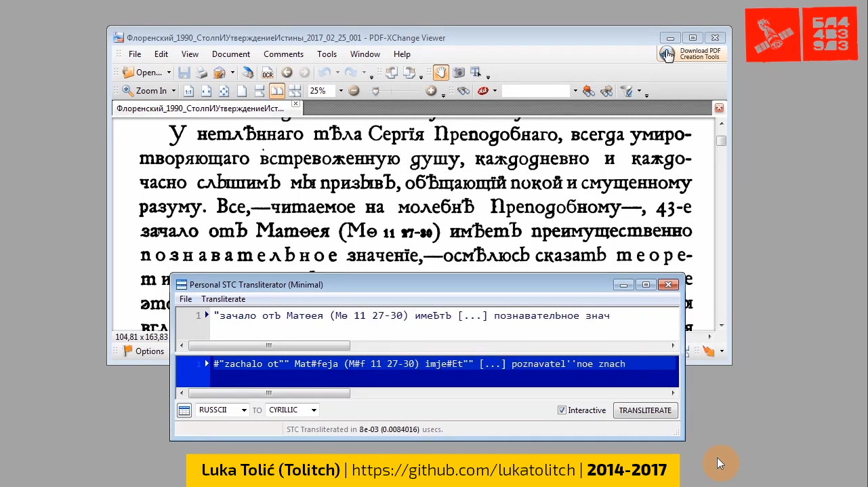The image size is (868, 487).
Task: Click the Save icon in PDF-XChange toolbar
Action: [184, 73]
